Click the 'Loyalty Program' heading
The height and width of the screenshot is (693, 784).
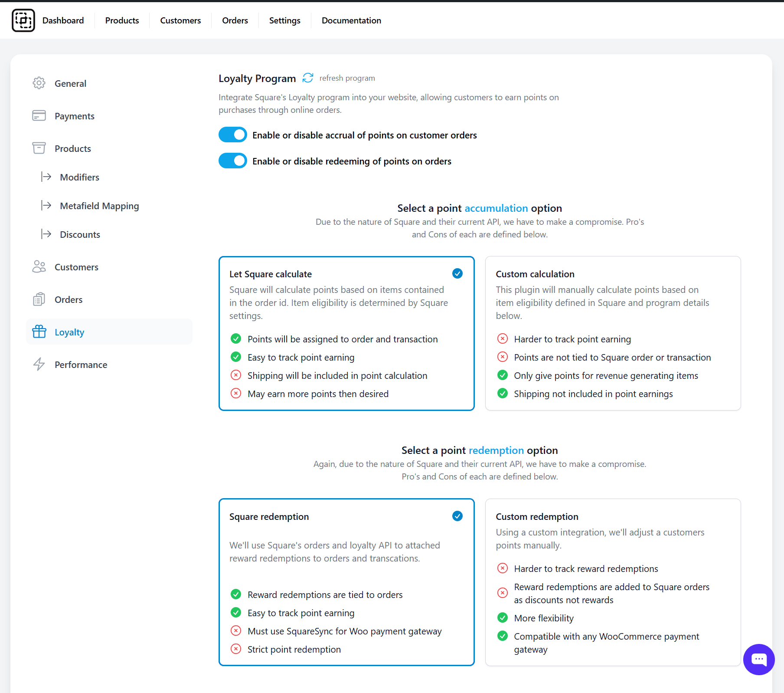[257, 78]
